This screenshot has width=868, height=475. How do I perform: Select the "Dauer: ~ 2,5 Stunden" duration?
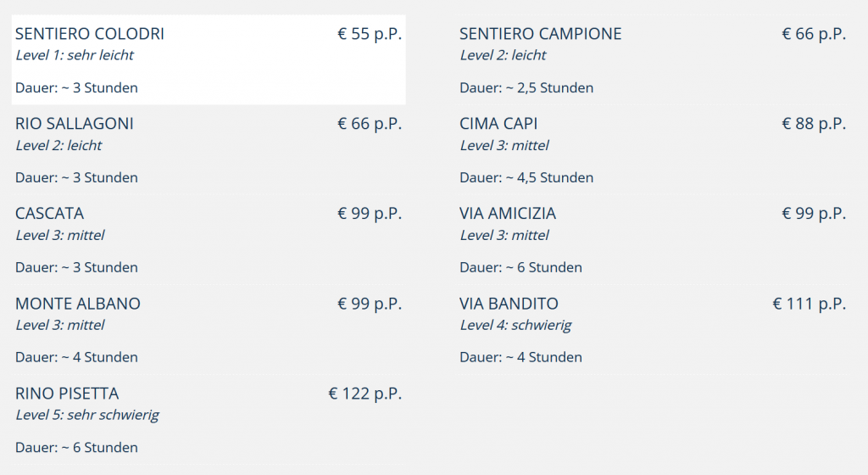click(526, 88)
